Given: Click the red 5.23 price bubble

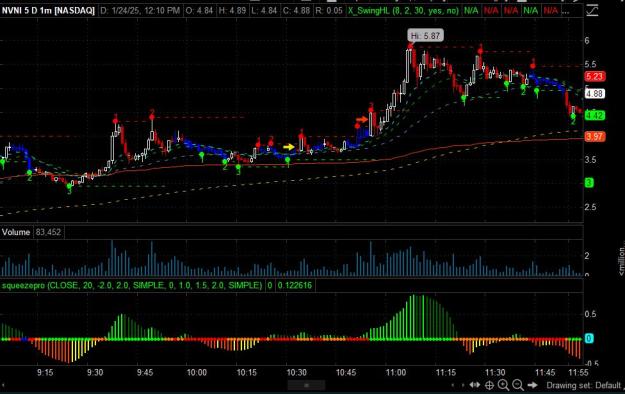Looking at the screenshot, I should point(595,76).
